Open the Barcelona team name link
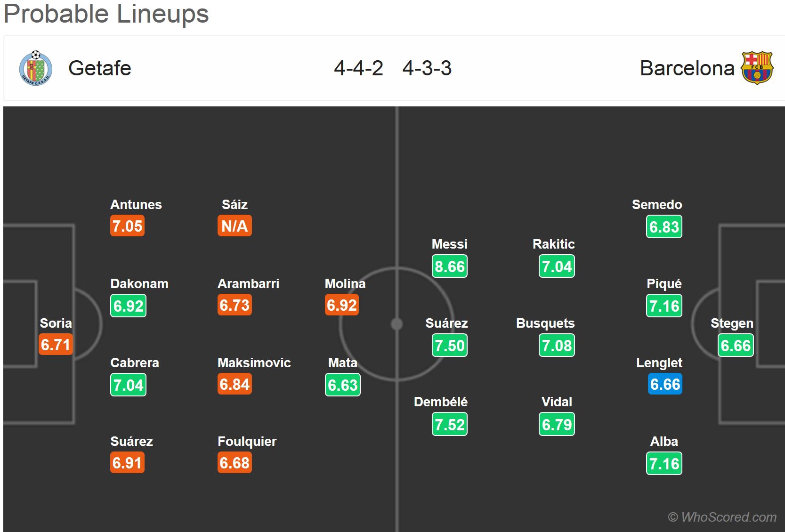This screenshot has width=785, height=532. click(x=687, y=68)
